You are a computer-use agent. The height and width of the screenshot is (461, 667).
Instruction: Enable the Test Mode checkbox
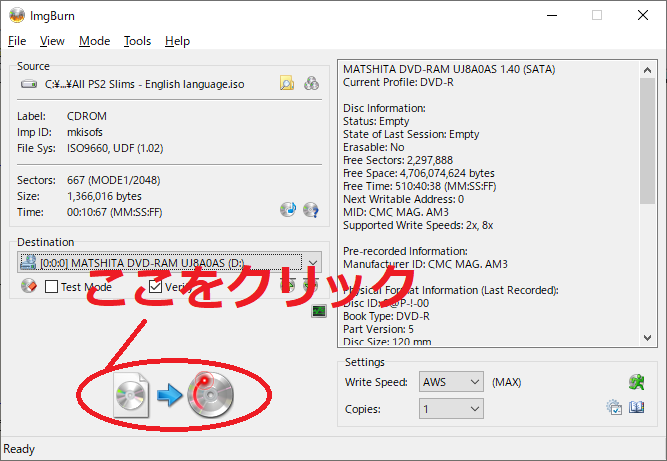pos(51,287)
